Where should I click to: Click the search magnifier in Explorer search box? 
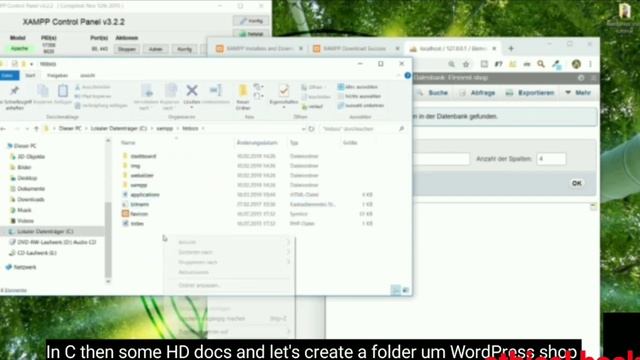click(401, 129)
